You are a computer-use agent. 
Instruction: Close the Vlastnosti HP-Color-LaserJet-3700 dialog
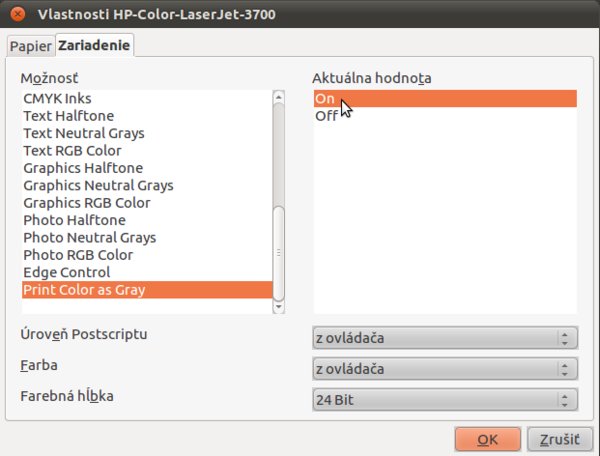pyautogui.click(x=18, y=14)
